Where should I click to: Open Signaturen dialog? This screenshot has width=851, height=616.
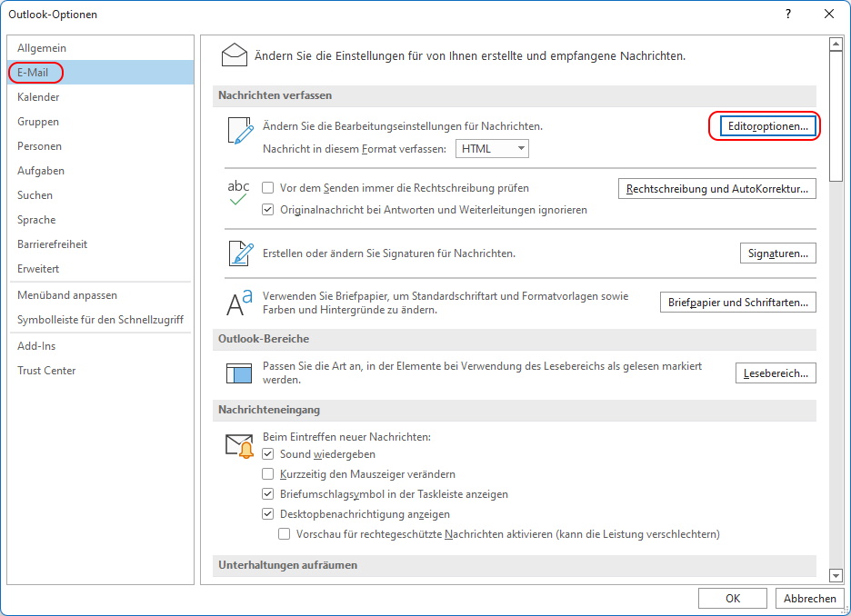click(x=777, y=253)
